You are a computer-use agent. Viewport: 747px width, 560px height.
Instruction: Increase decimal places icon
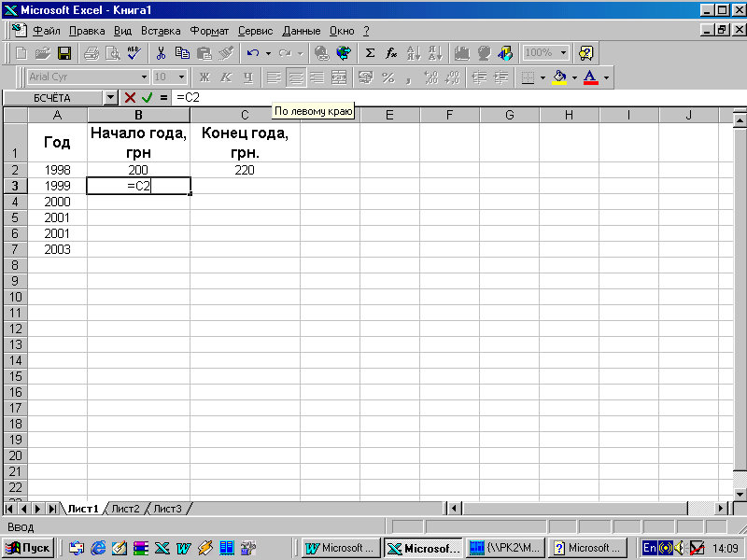[x=430, y=77]
